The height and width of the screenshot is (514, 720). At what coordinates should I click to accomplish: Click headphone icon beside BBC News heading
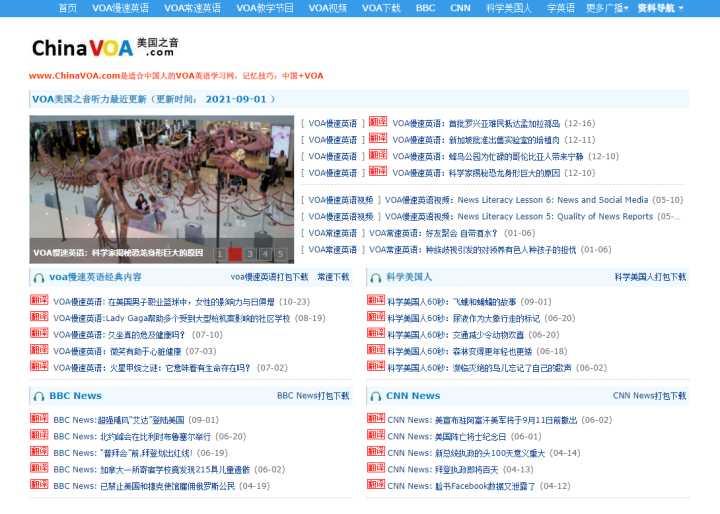click(x=39, y=396)
